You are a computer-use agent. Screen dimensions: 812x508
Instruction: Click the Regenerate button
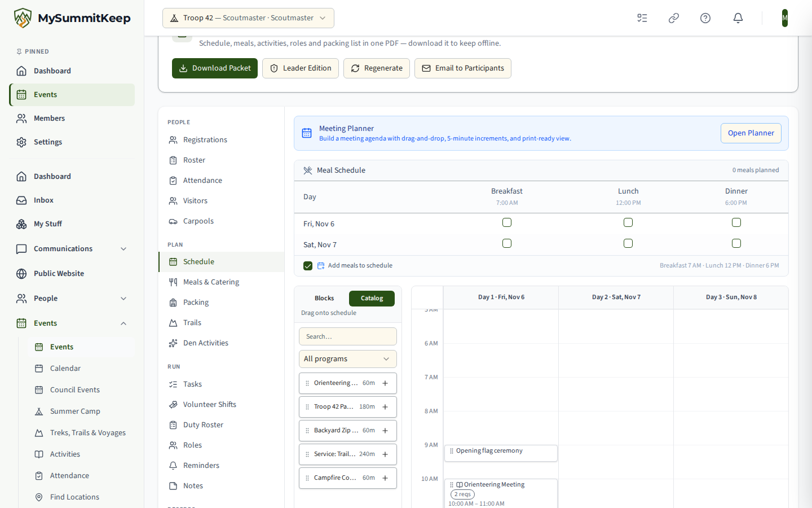pyautogui.click(x=377, y=68)
